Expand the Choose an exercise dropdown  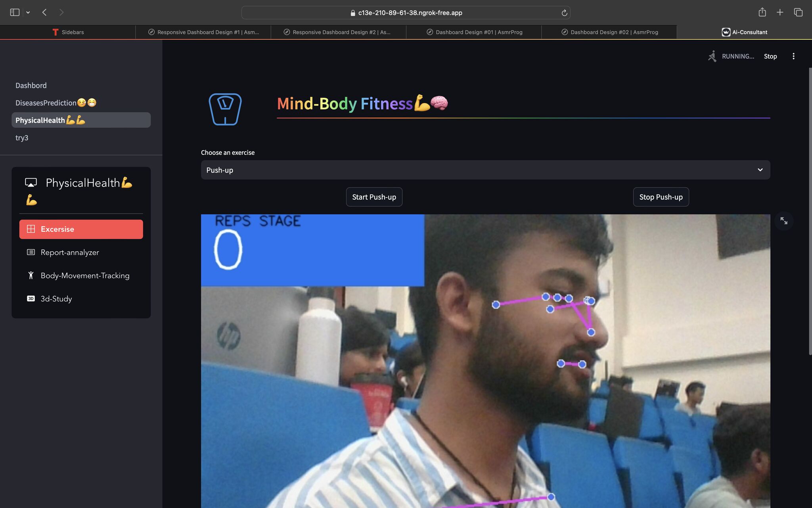pos(485,170)
